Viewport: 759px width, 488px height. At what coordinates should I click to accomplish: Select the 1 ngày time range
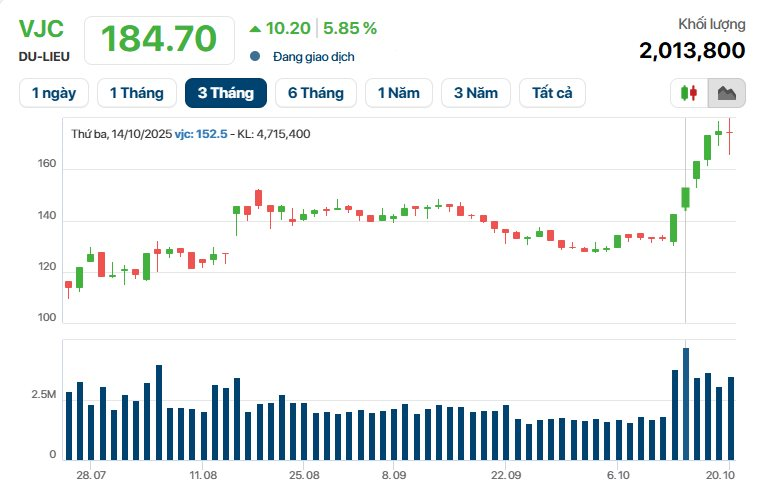54,93
